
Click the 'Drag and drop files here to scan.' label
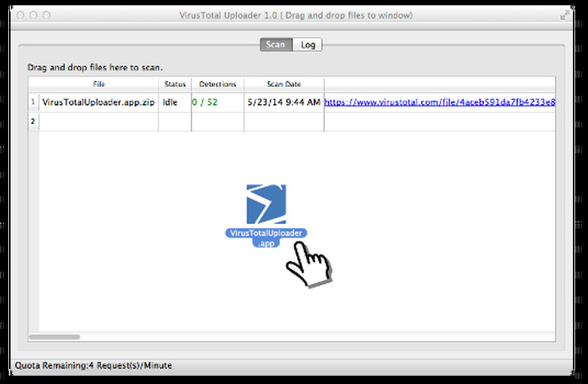click(x=95, y=68)
